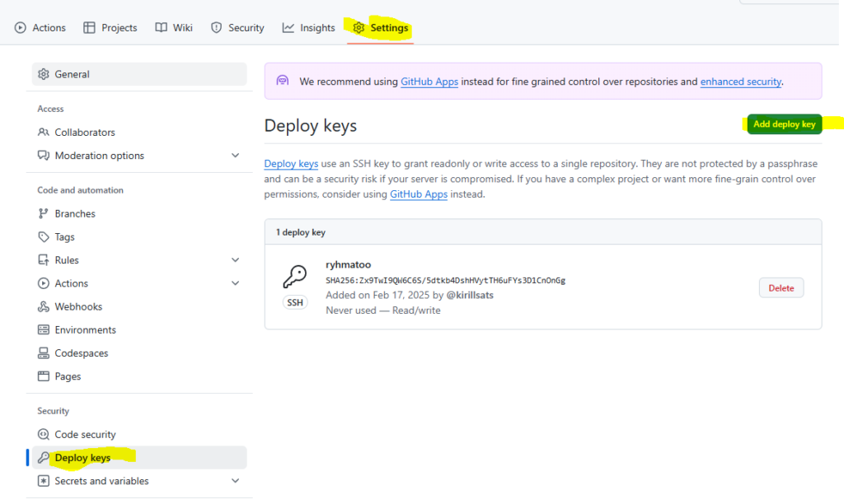The image size is (844, 504).
Task: Click the Insights graph icon
Action: click(x=288, y=27)
